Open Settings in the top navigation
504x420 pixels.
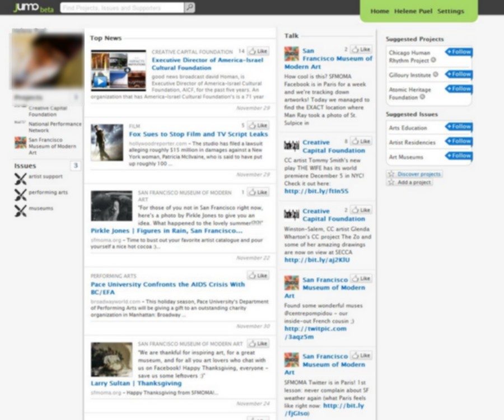click(450, 11)
